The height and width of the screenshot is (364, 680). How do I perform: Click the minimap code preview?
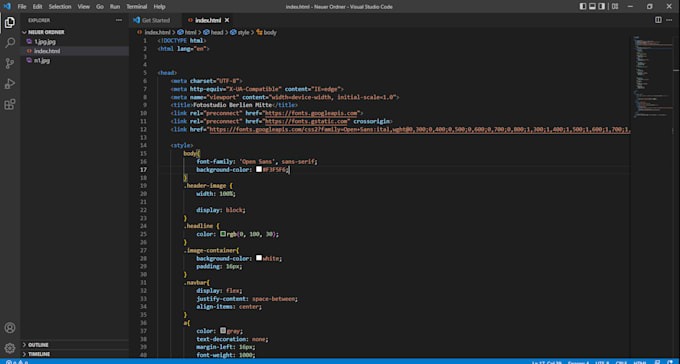pos(653,76)
